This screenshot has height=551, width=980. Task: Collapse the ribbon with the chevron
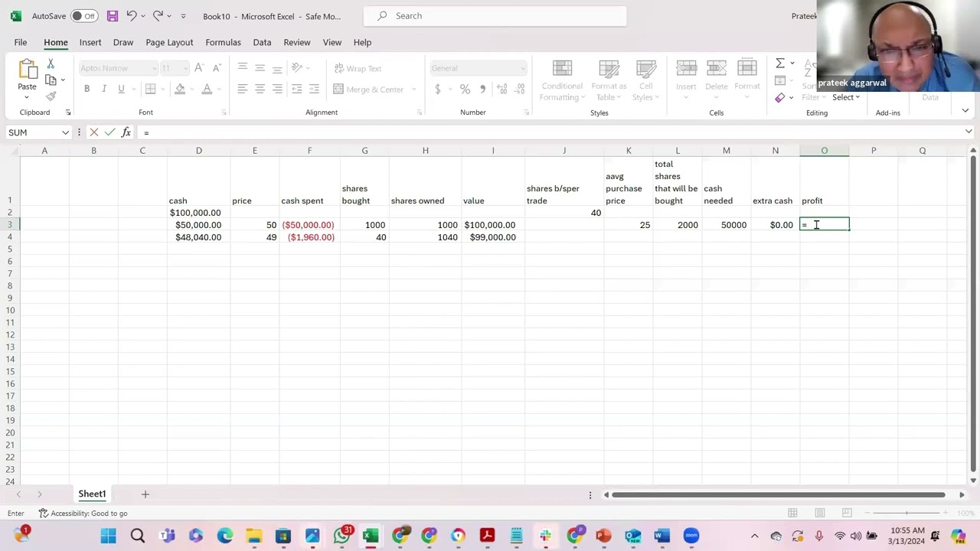click(965, 111)
